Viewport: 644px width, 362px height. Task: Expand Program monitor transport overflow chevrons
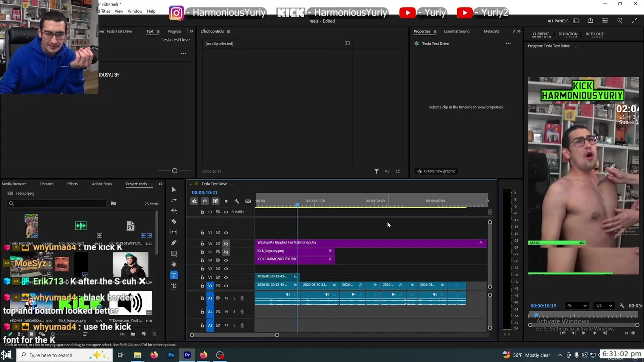626,333
